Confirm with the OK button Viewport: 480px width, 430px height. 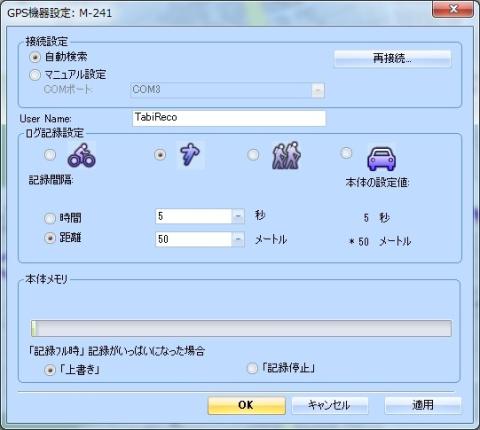pyautogui.click(x=247, y=405)
